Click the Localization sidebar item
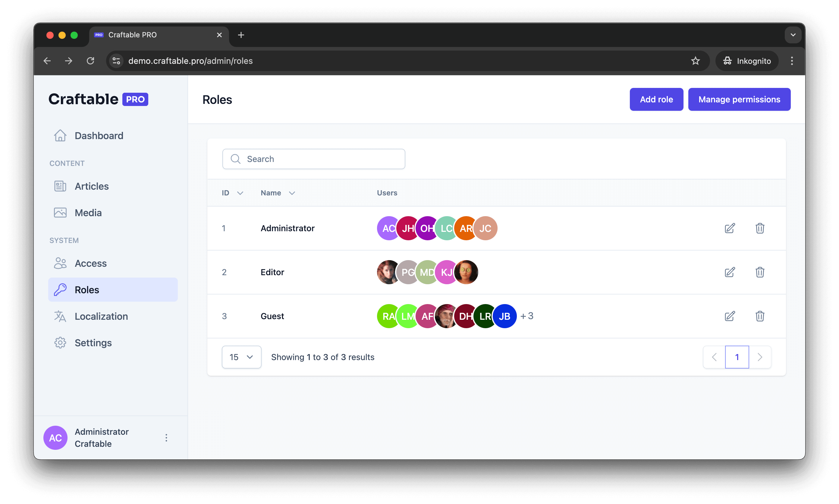Screen dimensions: 839x504 pos(101,316)
